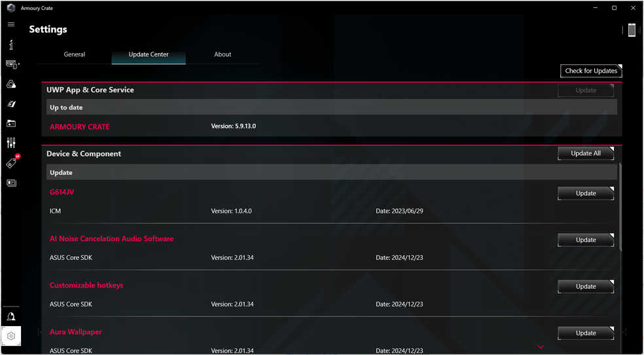644x355 pixels.
Task: Click the Armoury Crate logo in title bar
Action: [x=11, y=8]
